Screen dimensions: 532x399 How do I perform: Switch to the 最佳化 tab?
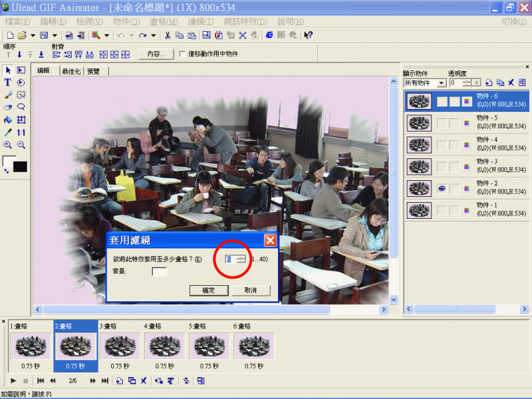click(x=70, y=71)
